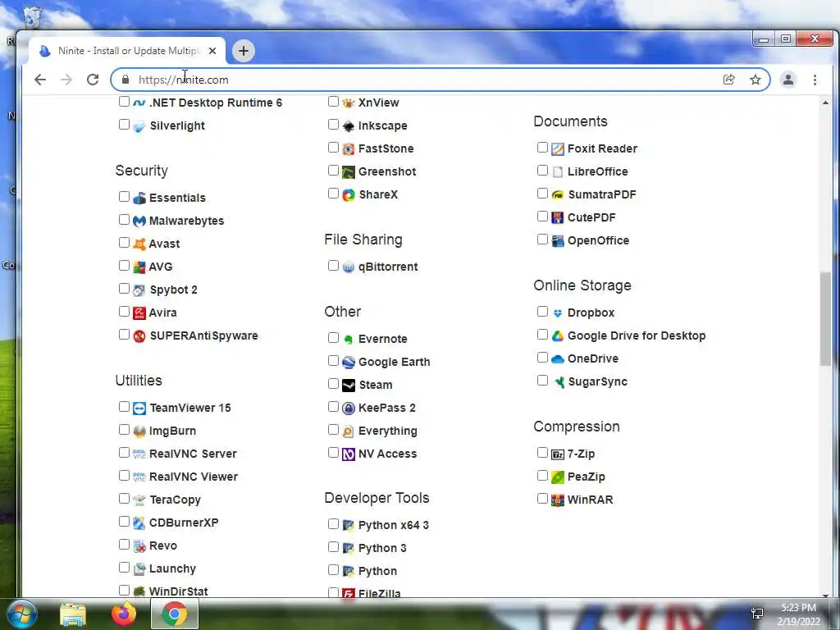Click the WinRAR books icon
This screenshot has height=630, width=840.
click(558, 500)
